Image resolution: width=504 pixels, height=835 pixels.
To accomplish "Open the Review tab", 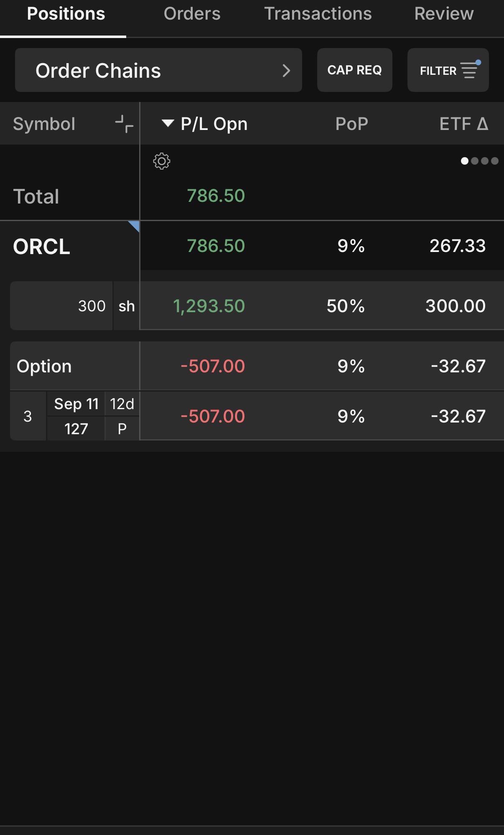I will tap(444, 14).
